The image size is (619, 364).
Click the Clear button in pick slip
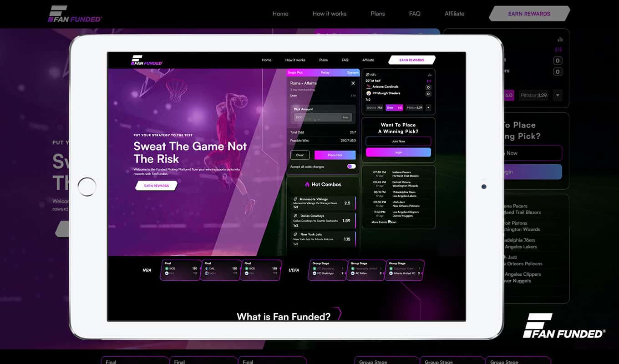click(300, 155)
